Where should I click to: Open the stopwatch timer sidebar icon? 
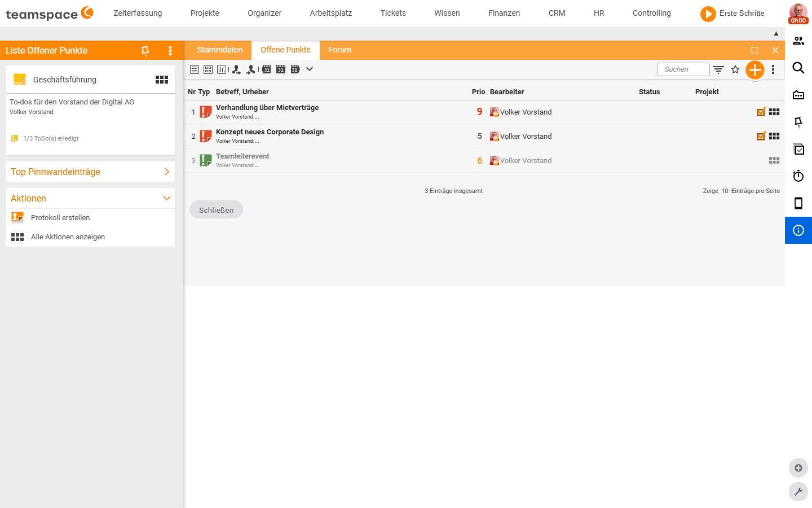798,176
